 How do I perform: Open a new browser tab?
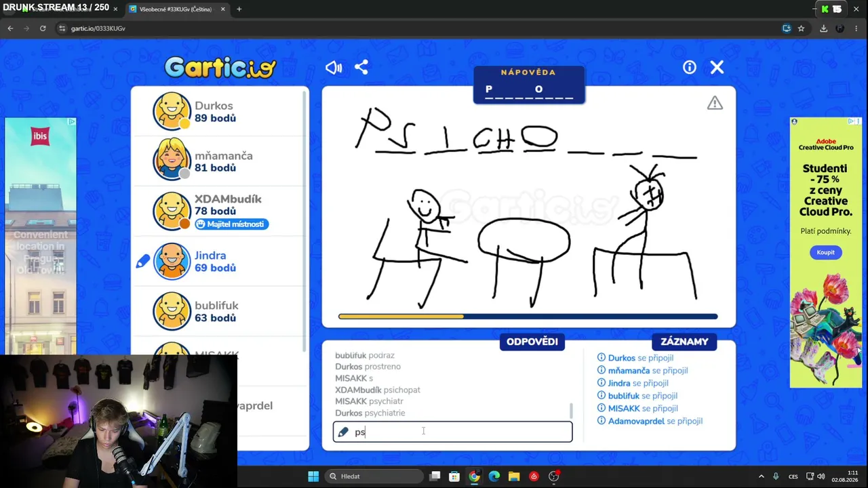[x=239, y=9]
